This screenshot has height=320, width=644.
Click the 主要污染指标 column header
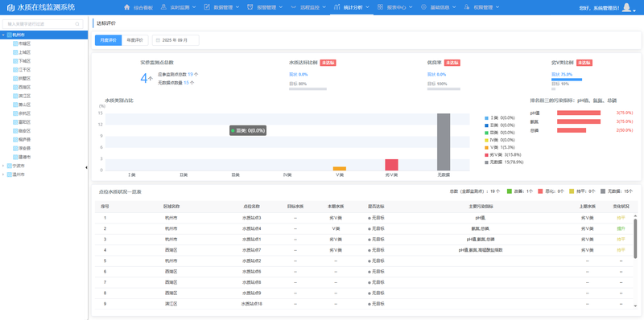pyautogui.click(x=481, y=206)
